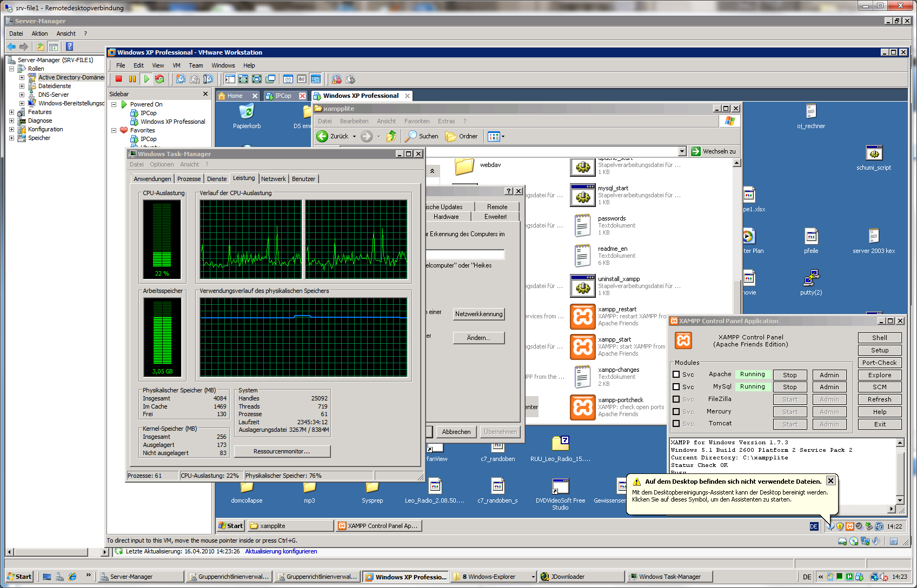Switch to the Dienste tab in Task-Manager
This screenshot has height=588, width=917.
tap(217, 179)
